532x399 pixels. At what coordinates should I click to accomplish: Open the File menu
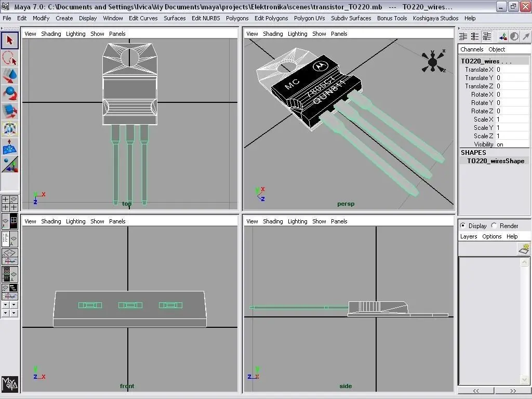click(x=7, y=18)
